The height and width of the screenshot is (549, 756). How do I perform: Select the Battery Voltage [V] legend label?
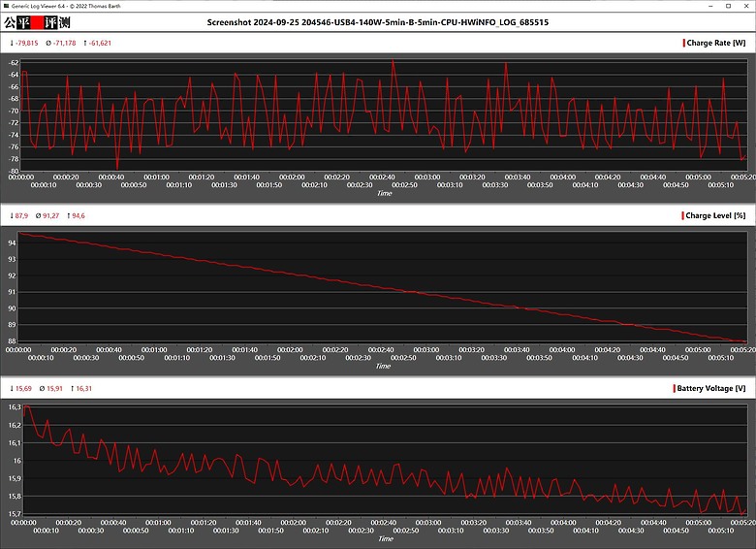711,388
